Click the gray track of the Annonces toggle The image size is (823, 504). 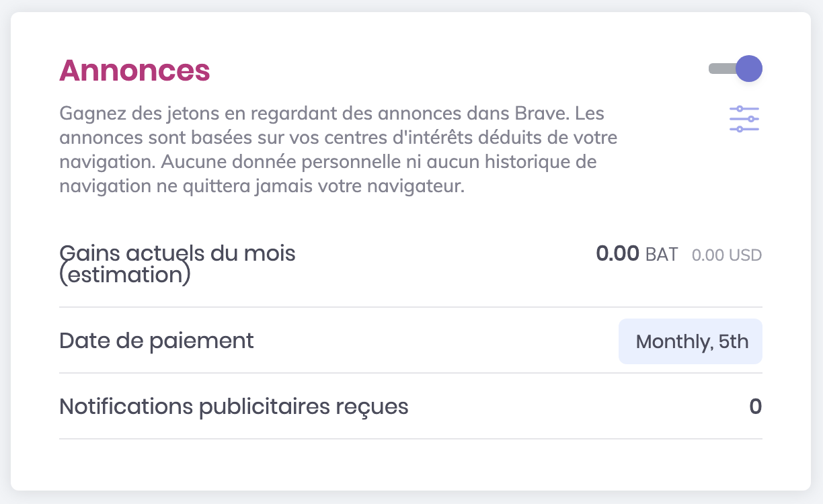(x=719, y=69)
